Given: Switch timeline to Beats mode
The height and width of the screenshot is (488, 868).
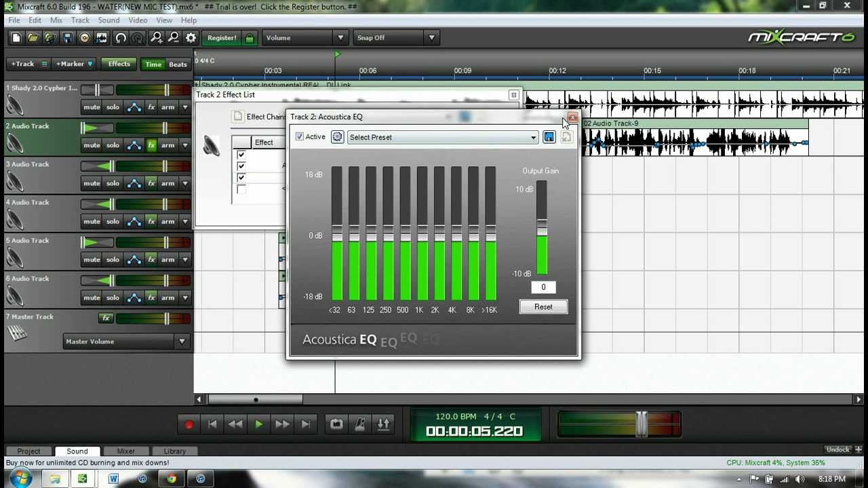Looking at the screenshot, I should tap(178, 65).
